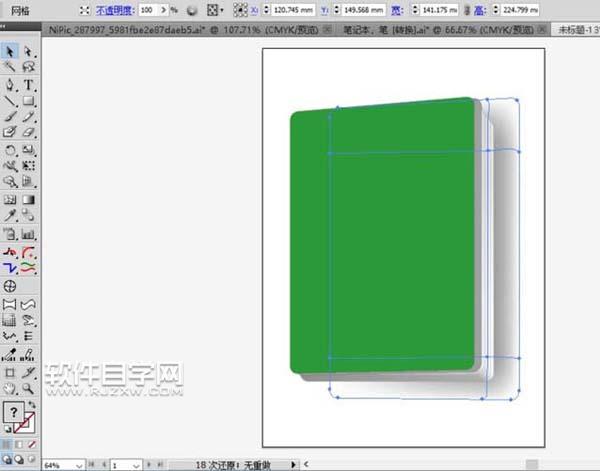This screenshot has height=471, width=600.
Task: Select the circle crosshair plugin tool
Action: (10, 286)
